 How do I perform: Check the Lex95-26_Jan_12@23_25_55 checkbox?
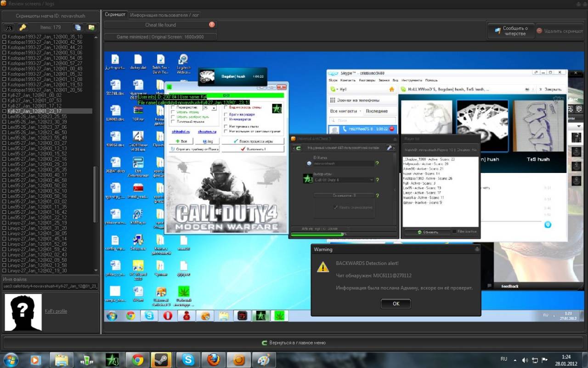[5, 116]
